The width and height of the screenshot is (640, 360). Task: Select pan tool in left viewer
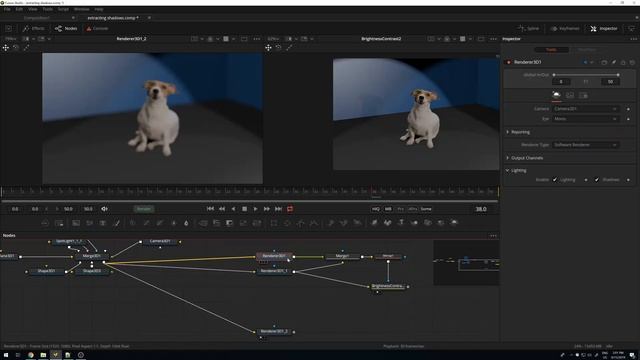pyautogui.click(x=6, y=48)
